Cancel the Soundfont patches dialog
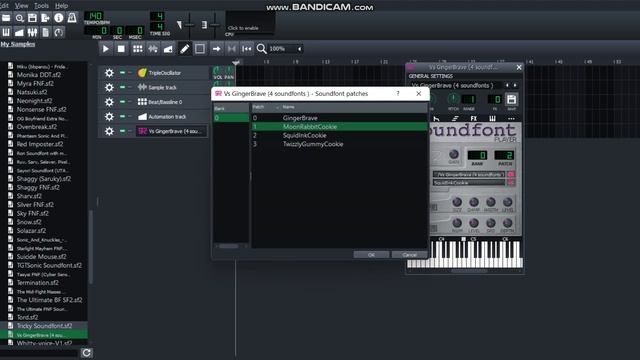Image resolution: width=640 pixels, height=360 pixels. (409, 255)
